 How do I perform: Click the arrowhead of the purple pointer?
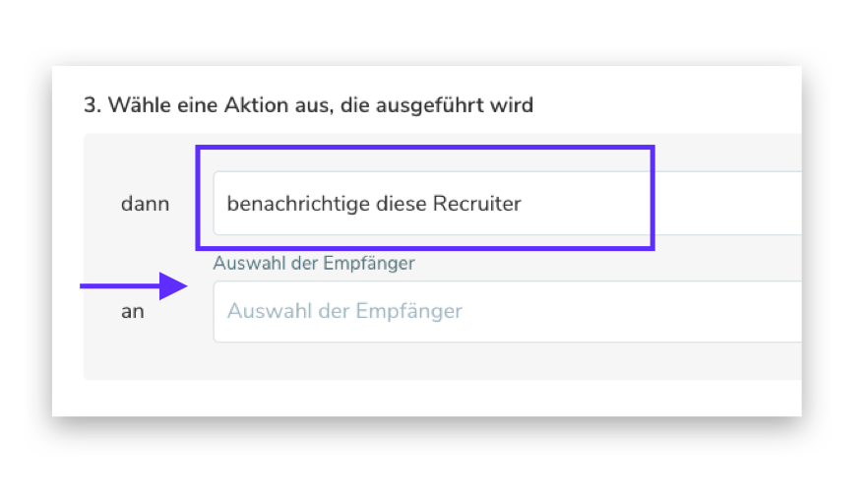(174, 286)
